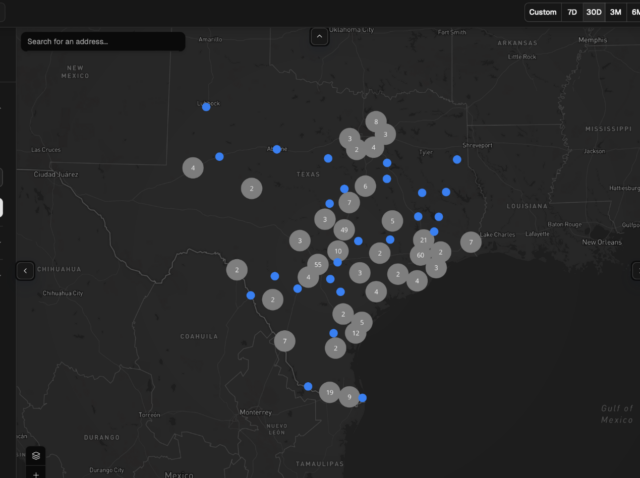Zoom in with the plus icon
This screenshot has width=640, height=478.
tap(36, 474)
